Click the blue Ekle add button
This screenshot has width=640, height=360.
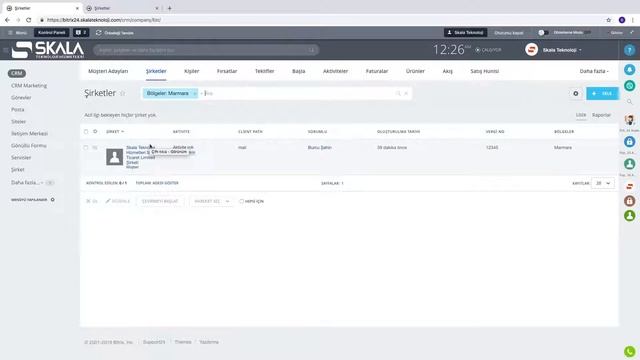pos(602,93)
